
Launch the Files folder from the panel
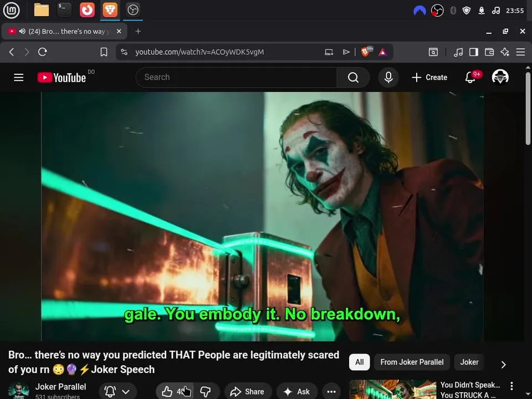pyautogui.click(x=42, y=10)
